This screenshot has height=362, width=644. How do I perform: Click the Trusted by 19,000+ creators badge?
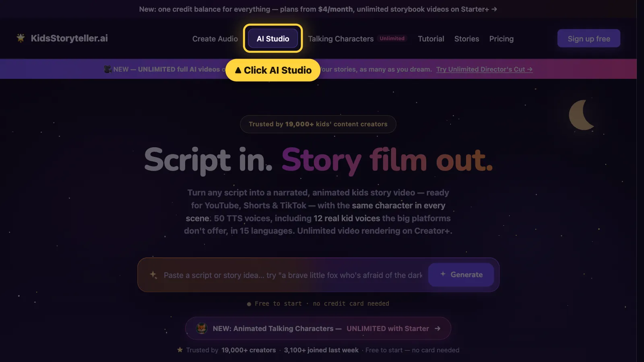(x=318, y=124)
